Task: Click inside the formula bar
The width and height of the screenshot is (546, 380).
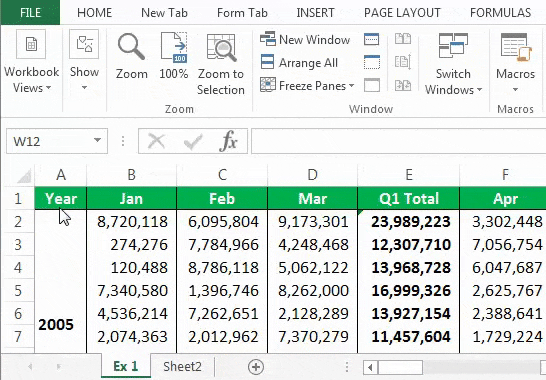Action: coord(398,141)
